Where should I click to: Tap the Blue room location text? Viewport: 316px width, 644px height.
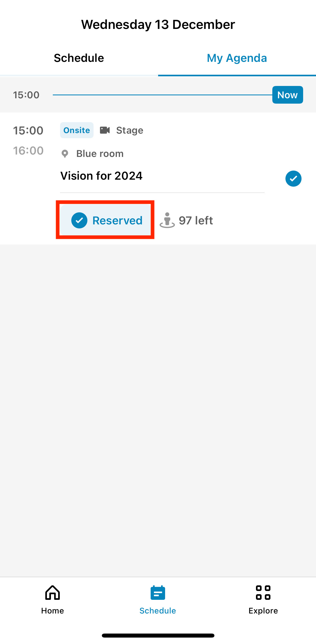[100, 154]
